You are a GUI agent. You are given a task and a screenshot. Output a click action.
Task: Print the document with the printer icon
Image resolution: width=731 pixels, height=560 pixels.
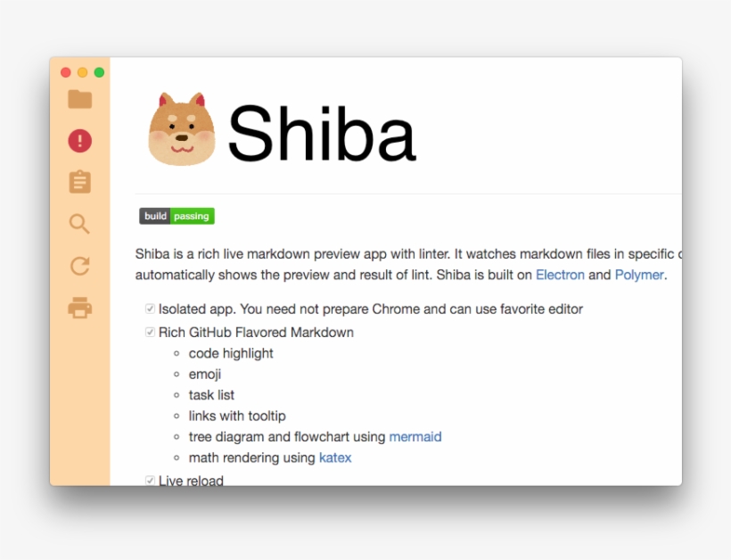[x=80, y=309]
